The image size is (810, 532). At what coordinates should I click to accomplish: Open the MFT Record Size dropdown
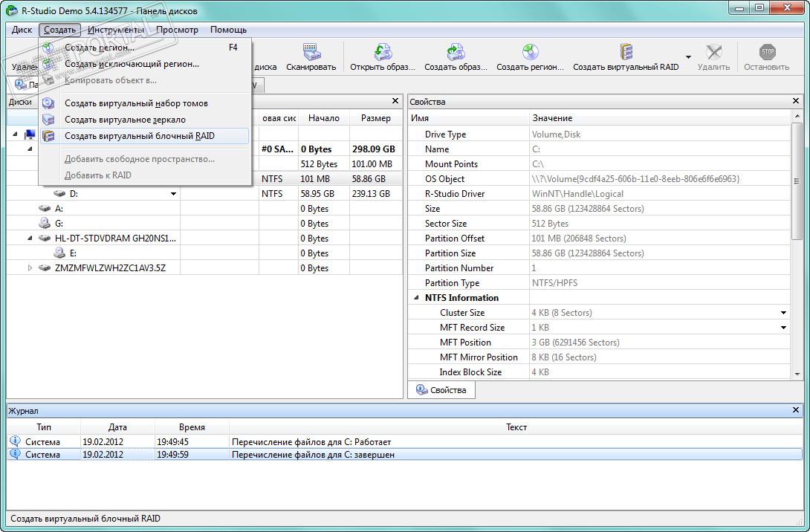click(x=783, y=328)
